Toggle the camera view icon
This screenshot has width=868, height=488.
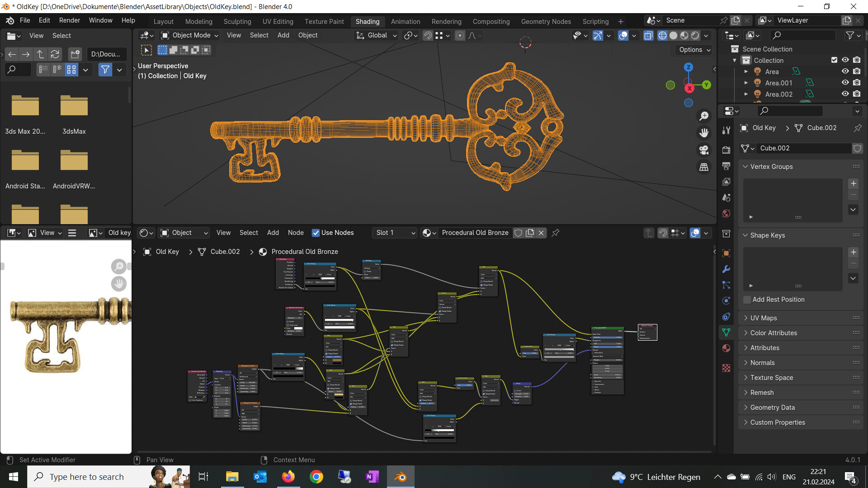pos(704,150)
